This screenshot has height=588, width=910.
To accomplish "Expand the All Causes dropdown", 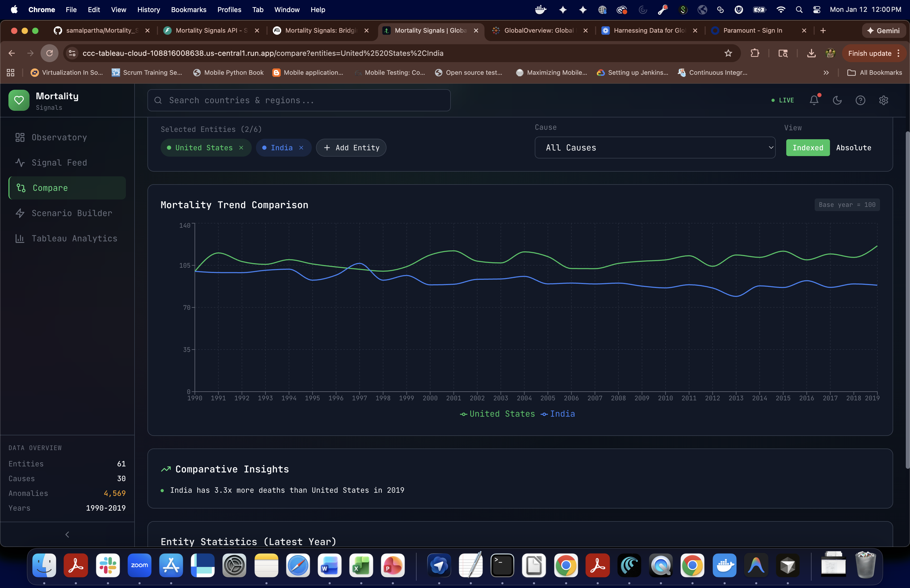I will pyautogui.click(x=655, y=148).
